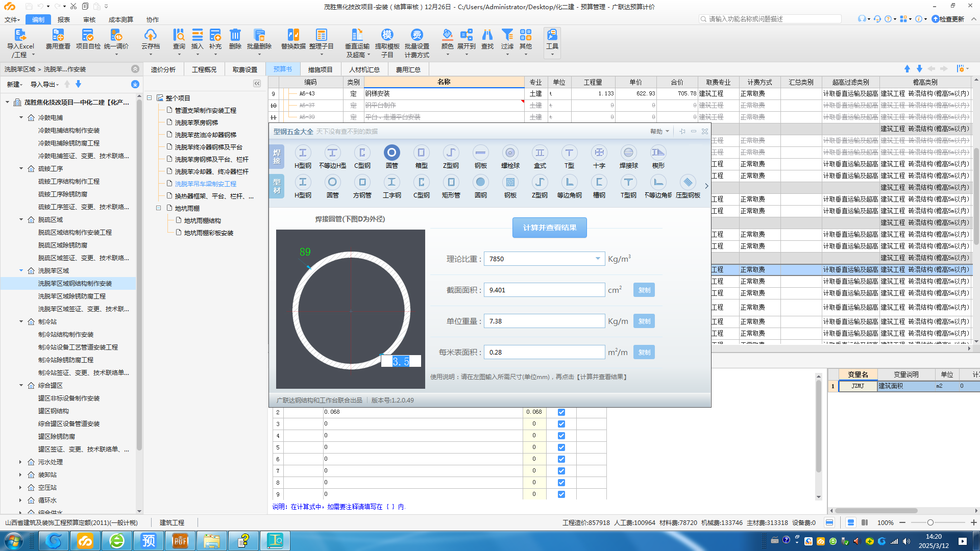Switch to the 费用汇总 tab

tap(408, 69)
